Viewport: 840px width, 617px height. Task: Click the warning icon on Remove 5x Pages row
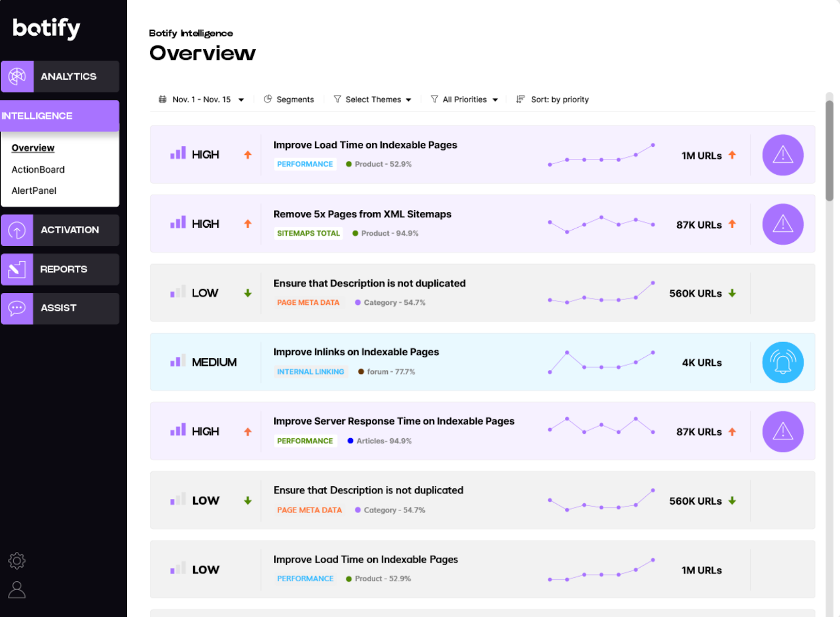tap(782, 224)
